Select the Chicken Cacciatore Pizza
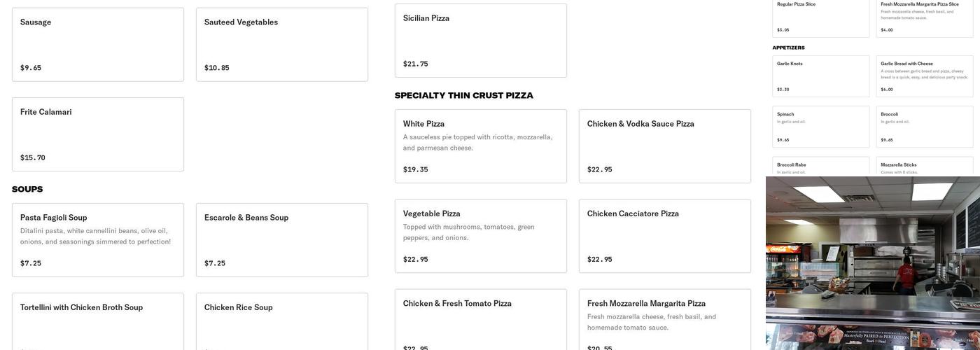This screenshot has height=350, width=980. (664, 235)
